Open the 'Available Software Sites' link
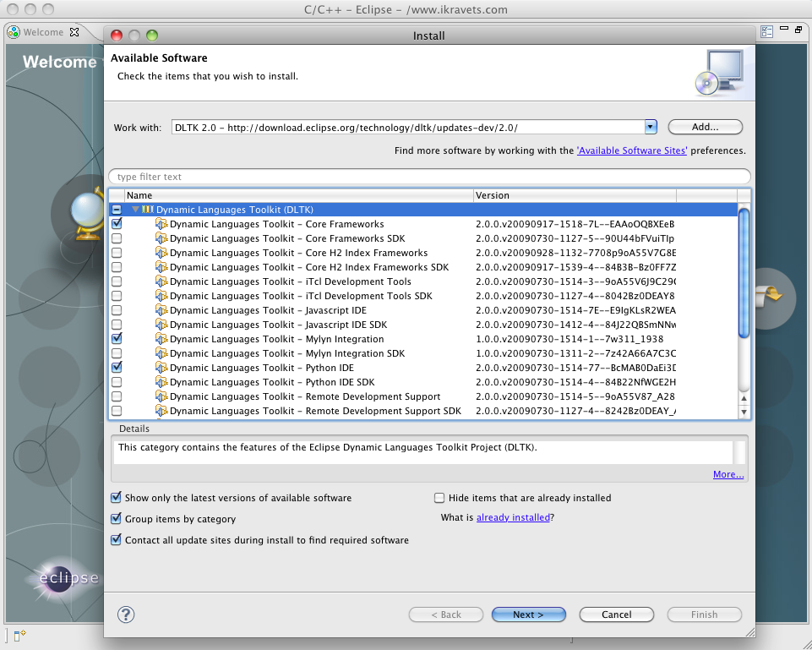This screenshot has width=812, height=650. 632,150
